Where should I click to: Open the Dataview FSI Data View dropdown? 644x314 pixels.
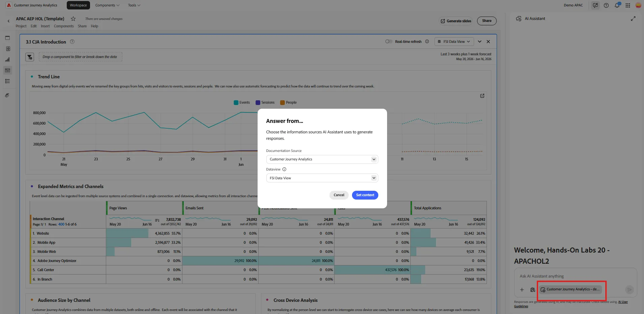[x=322, y=178]
